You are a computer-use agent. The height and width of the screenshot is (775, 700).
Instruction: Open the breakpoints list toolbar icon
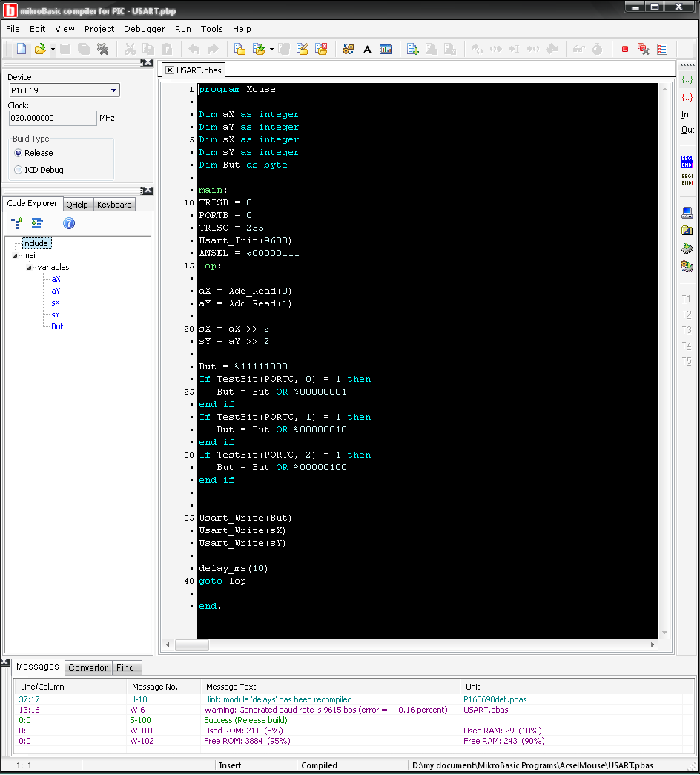(x=662, y=49)
